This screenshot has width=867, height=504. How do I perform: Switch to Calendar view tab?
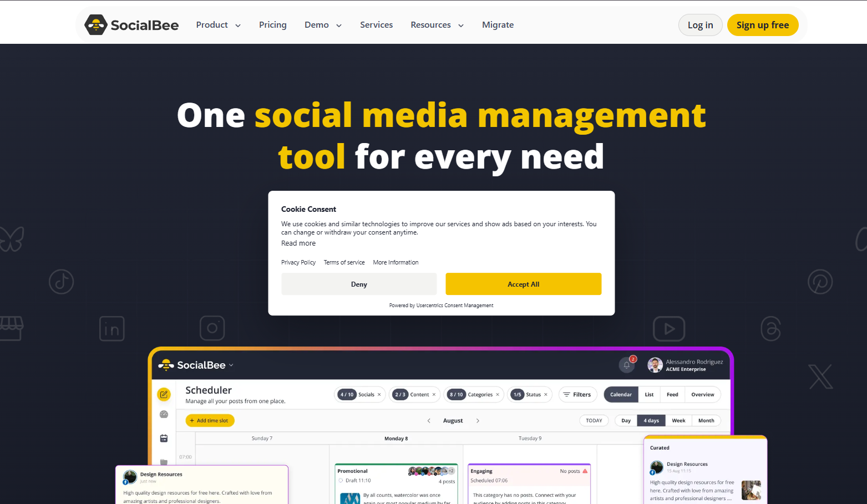tap(621, 395)
